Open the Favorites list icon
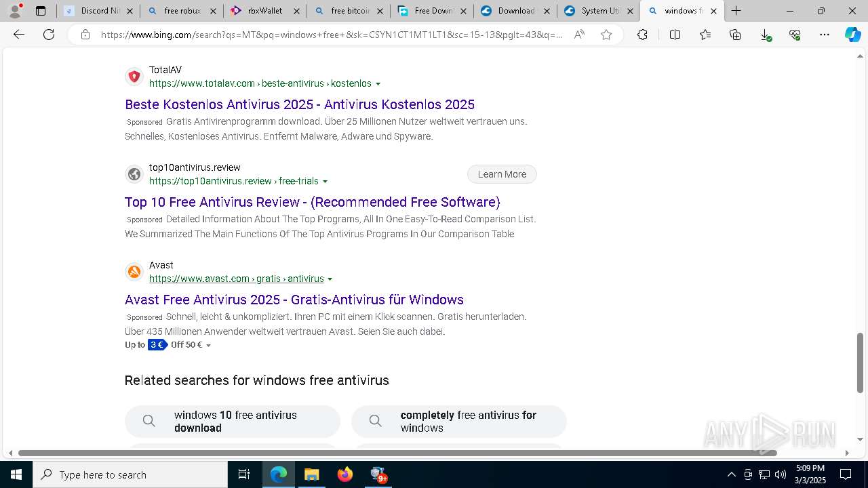Viewport: 868px width, 488px height. (x=705, y=35)
